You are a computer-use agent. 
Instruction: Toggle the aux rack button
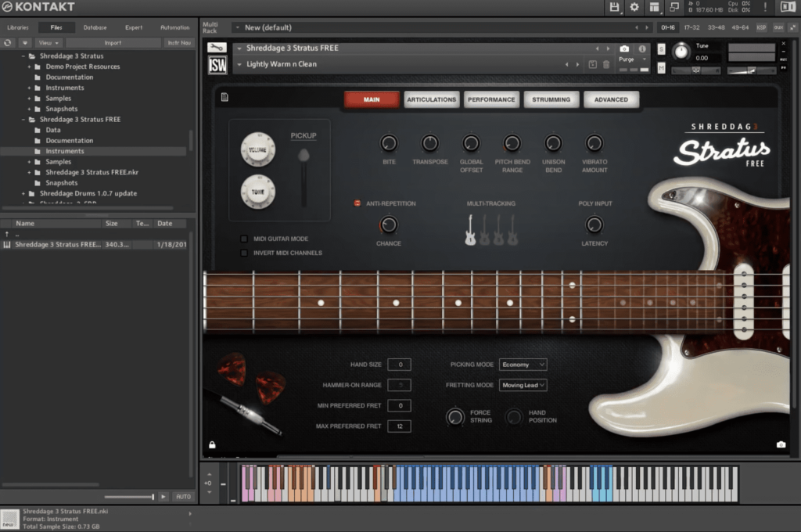(x=778, y=27)
